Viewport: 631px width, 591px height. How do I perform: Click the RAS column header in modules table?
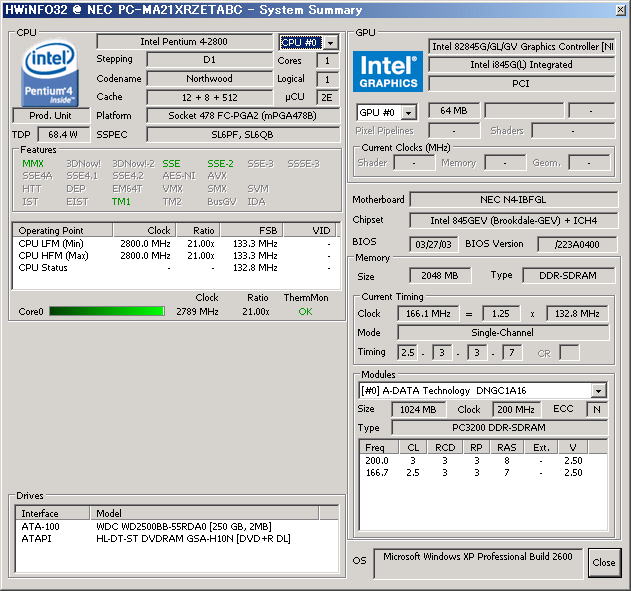507,447
